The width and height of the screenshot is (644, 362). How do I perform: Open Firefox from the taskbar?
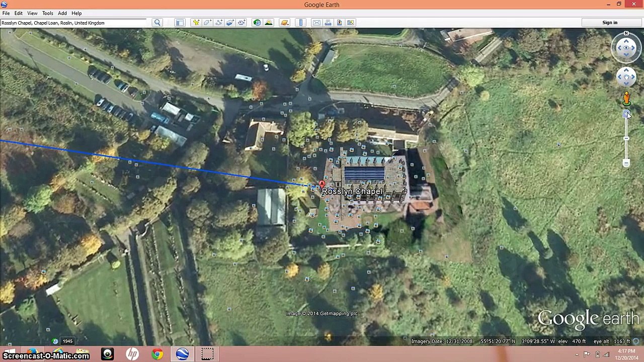point(33,354)
